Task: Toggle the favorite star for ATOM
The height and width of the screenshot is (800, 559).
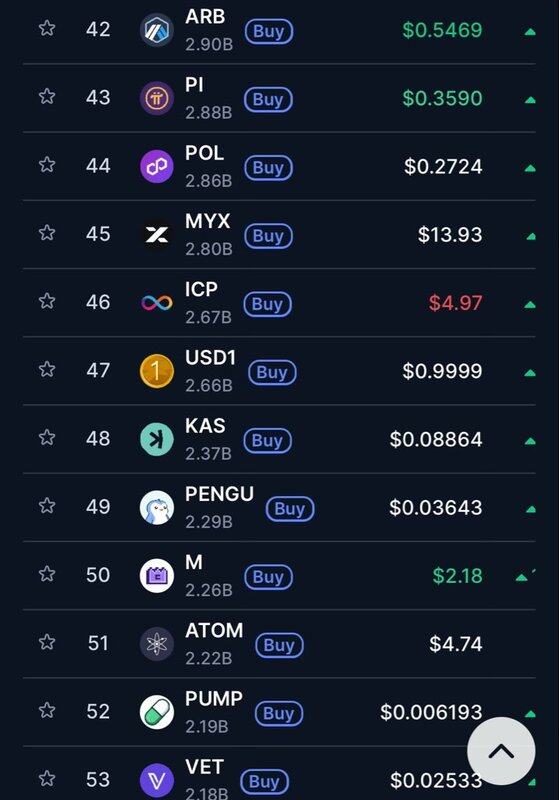Action: (x=47, y=642)
